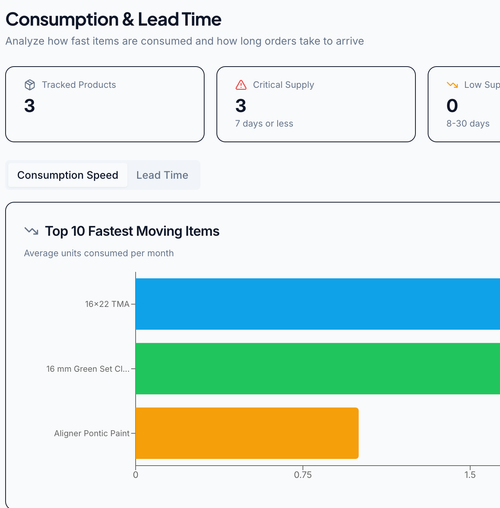Click the orange Aligner Pontic Paint bar
The image size is (500, 508).
(x=247, y=433)
